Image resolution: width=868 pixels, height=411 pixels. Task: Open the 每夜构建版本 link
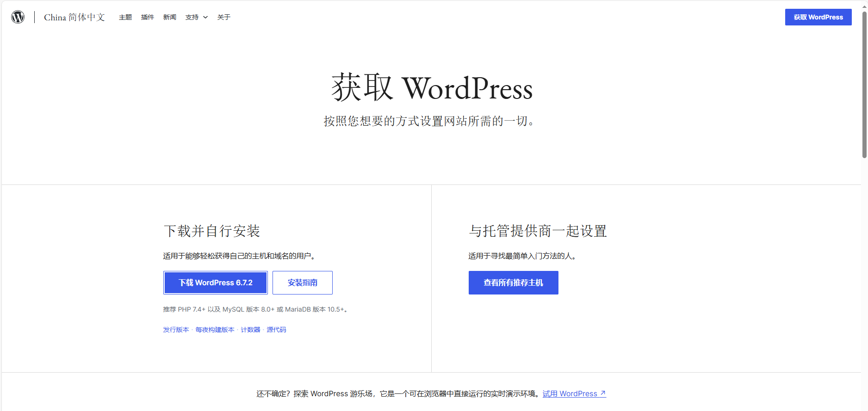[x=215, y=330]
